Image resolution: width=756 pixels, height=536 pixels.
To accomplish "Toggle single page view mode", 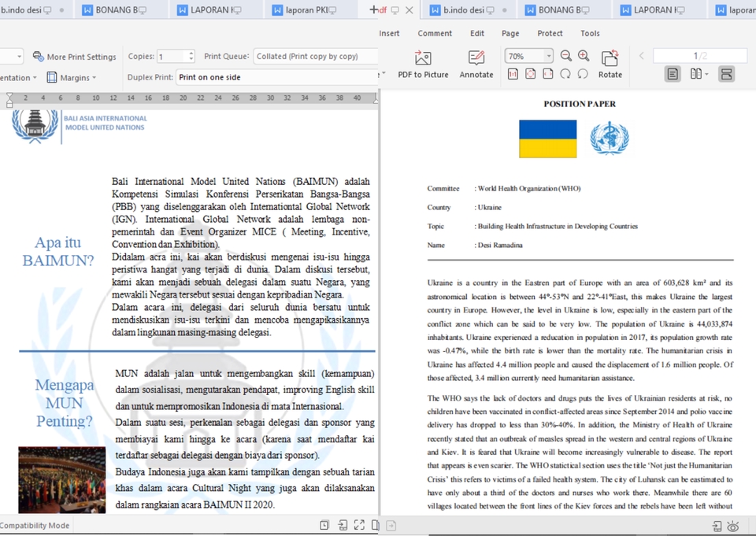I will pyautogui.click(x=673, y=74).
